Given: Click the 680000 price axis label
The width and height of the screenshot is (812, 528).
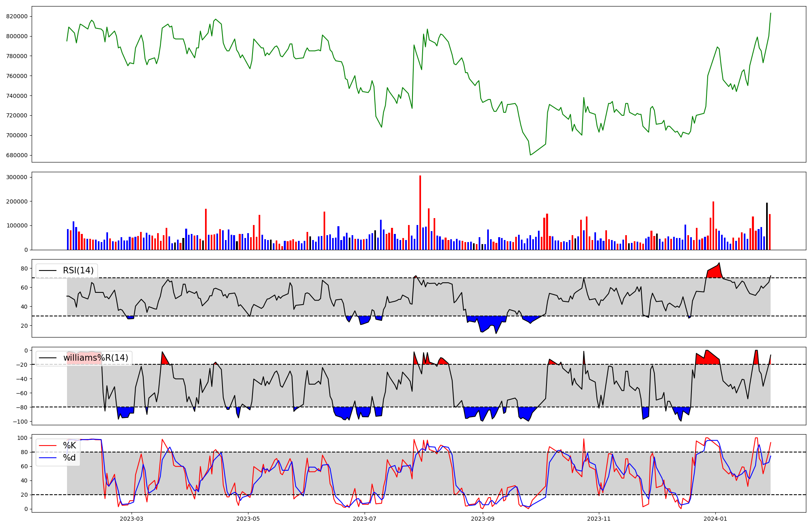Looking at the screenshot, I should coord(17,155).
